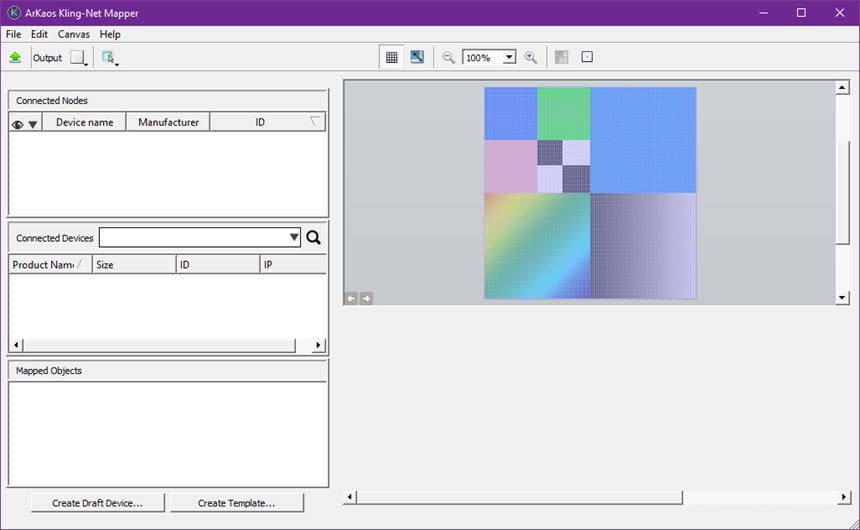
Task: Click the pink square on the canvas
Action: [x=511, y=166]
